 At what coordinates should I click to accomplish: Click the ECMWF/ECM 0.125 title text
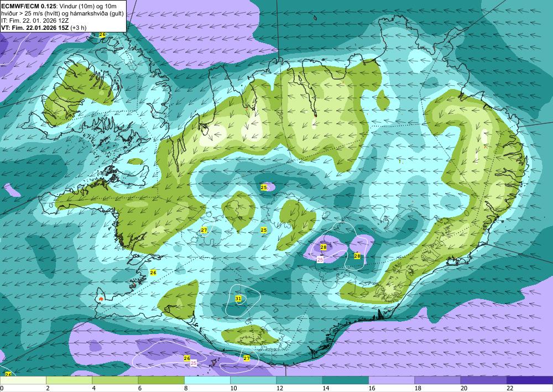pos(28,6)
